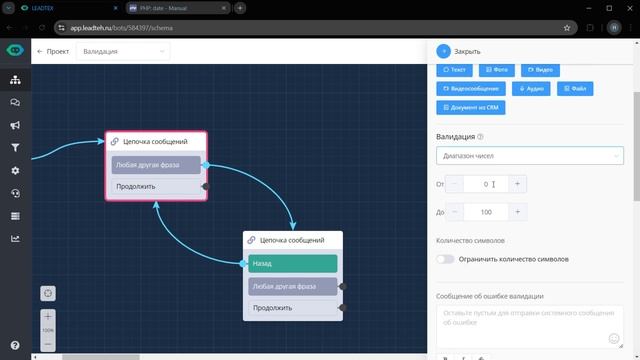
Task: Increase the От value
Action: [x=517, y=184]
